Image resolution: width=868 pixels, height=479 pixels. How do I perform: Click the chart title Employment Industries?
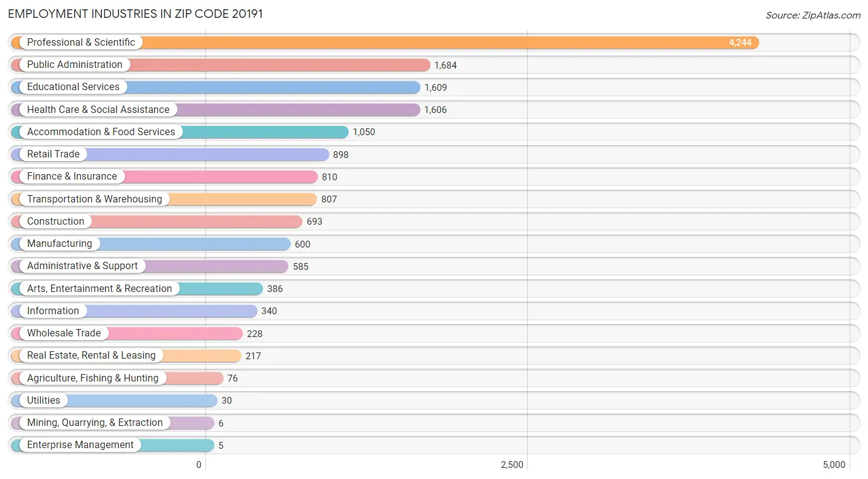[135, 14]
